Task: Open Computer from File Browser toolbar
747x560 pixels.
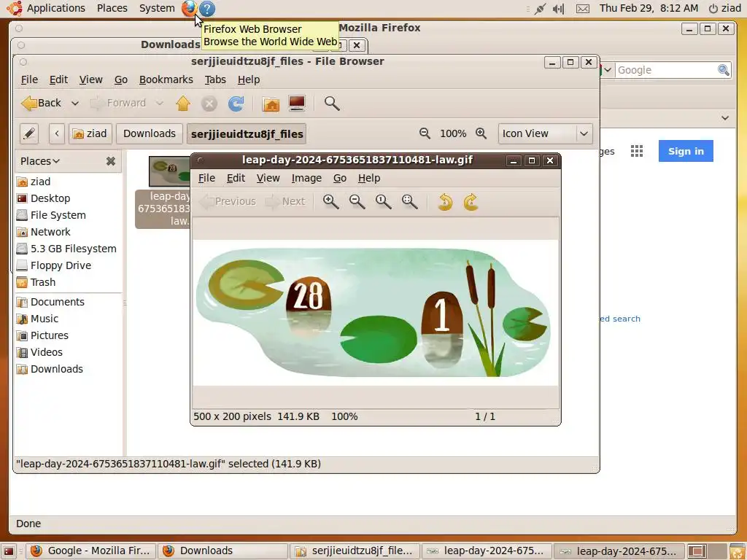Action: 297,104
